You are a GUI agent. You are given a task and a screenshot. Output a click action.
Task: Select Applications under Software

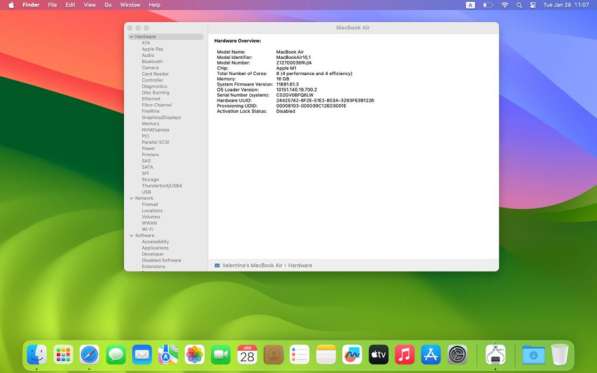[x=155, y=248]
